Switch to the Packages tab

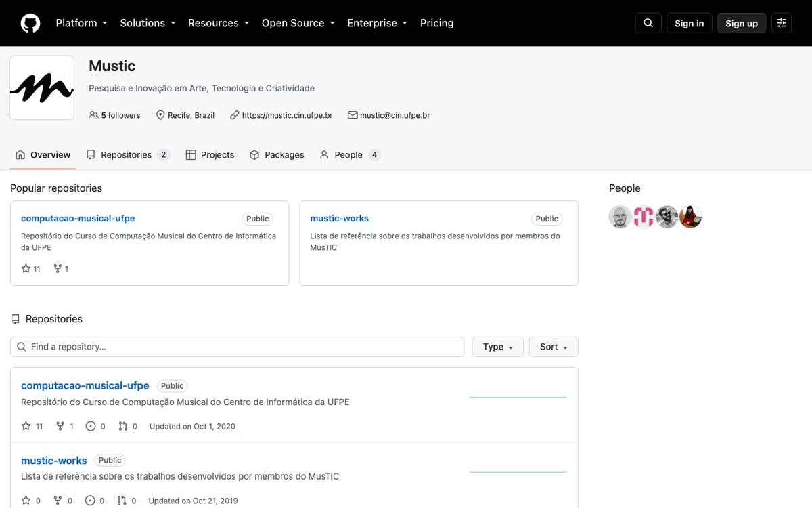pos(277,155)
